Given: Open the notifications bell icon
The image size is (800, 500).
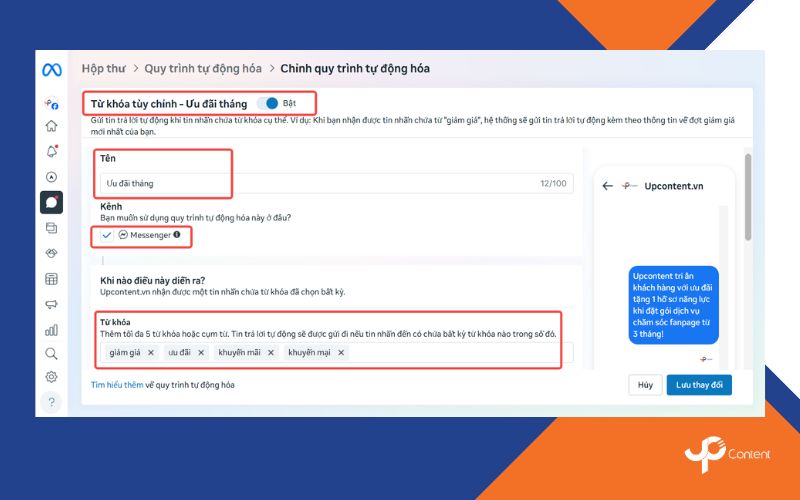Looking at the screenshot, I should tap(51, 152).
